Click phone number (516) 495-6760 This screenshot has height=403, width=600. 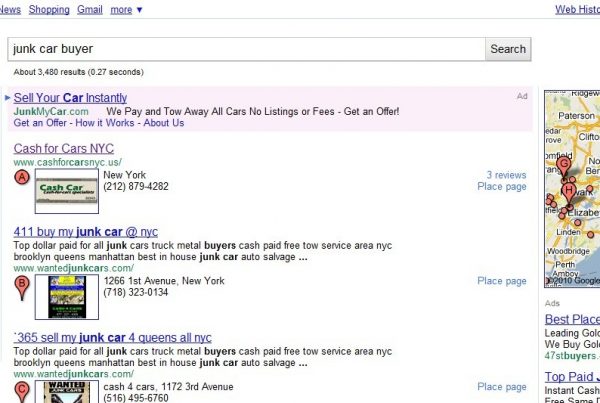click(136, 398)
